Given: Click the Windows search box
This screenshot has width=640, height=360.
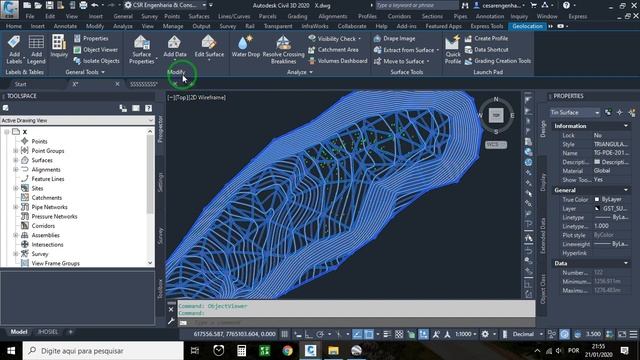Looking at the screenshot, I should click(103, 351).
